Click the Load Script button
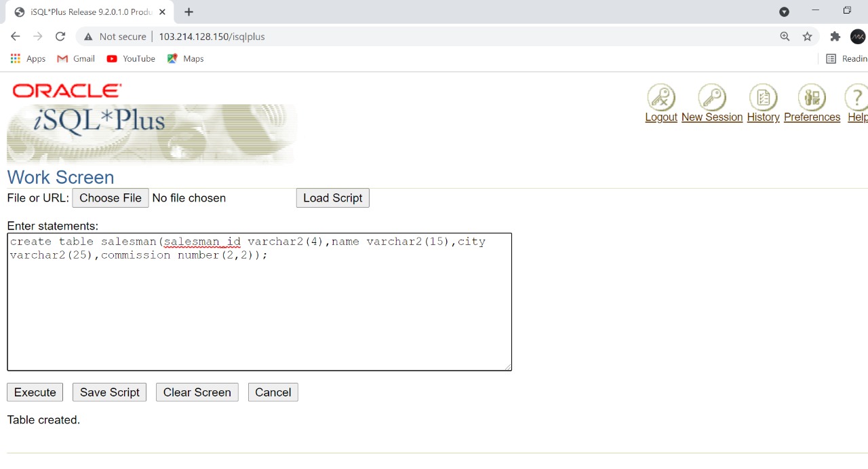The height and width of the screenshot is (469, 868). [x=333, y=198]
